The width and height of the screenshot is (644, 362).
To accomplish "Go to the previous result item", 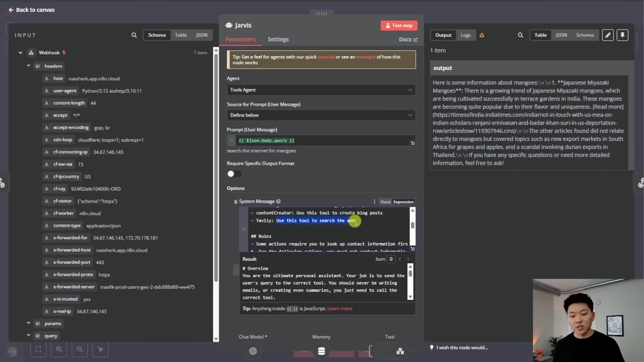I will [400, 259].
